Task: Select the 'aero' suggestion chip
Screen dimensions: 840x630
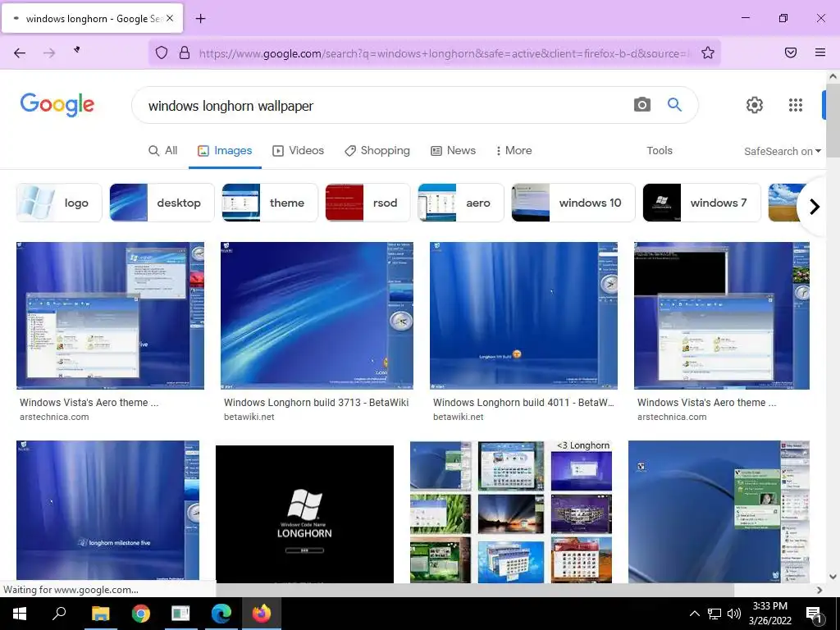Action: (x=461, y=203)
